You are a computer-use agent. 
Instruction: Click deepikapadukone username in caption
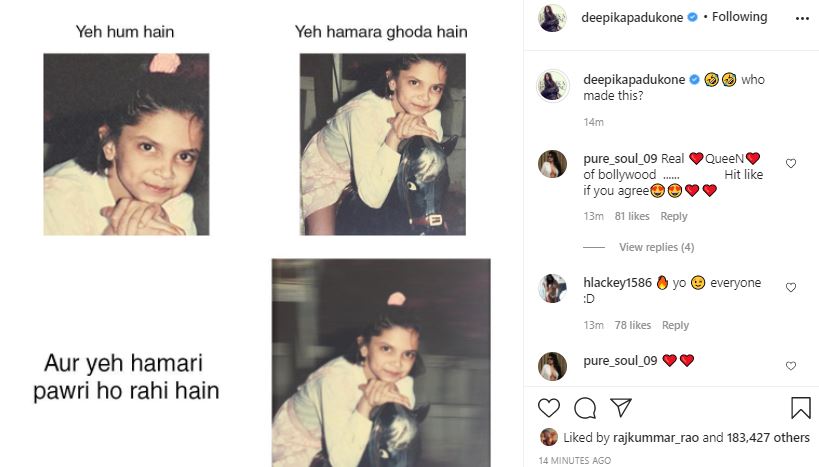pos(634,79)
